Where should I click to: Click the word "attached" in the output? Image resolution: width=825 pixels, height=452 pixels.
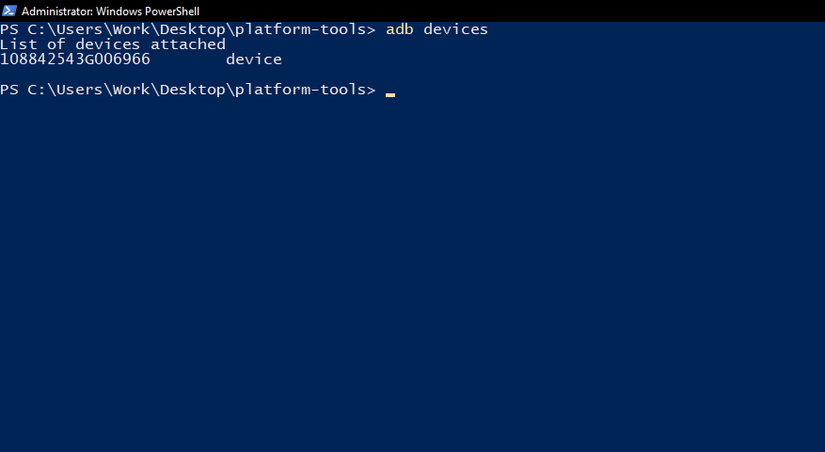[188, 44]
